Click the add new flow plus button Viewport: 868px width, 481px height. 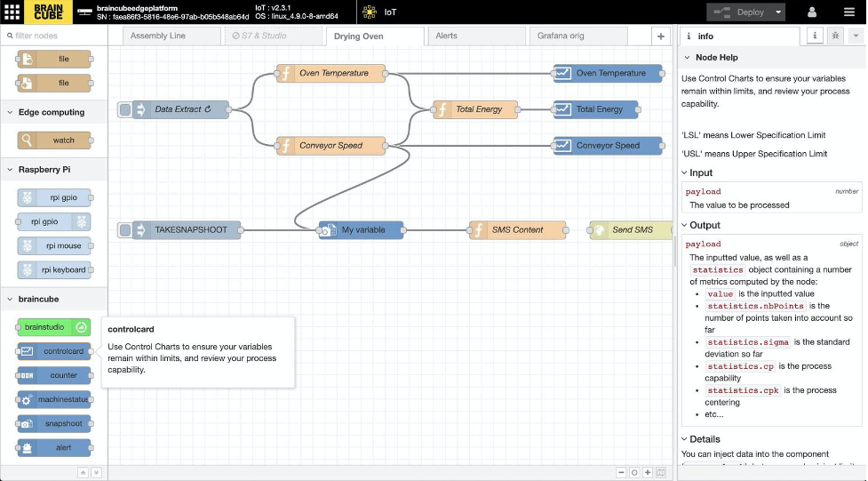[660, 36]
